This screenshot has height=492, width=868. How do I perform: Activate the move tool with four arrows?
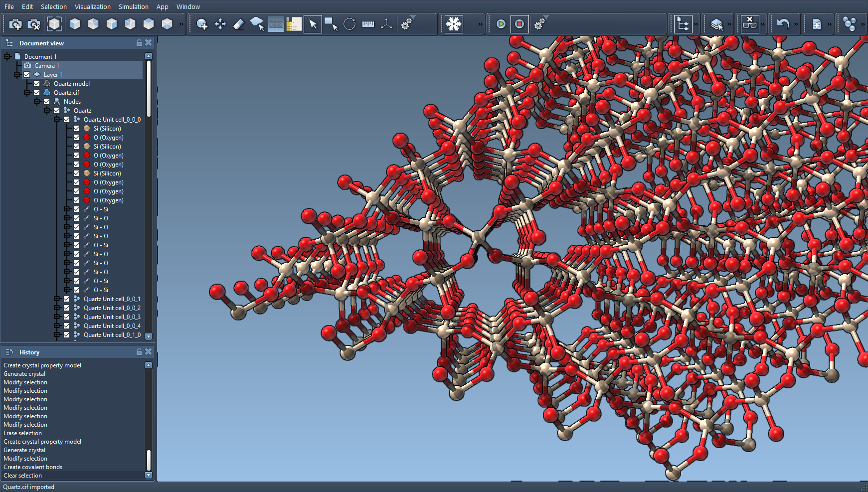coord(220,24)
